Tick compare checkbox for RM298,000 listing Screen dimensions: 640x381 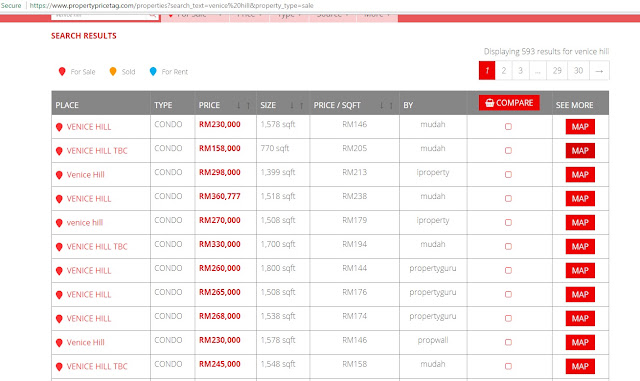(508, 175)
